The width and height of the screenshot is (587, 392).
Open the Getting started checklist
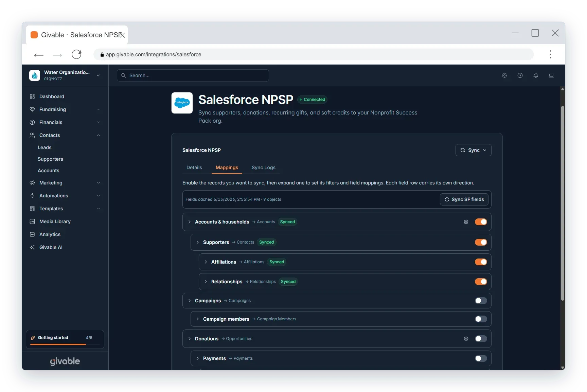coord(65,339)
